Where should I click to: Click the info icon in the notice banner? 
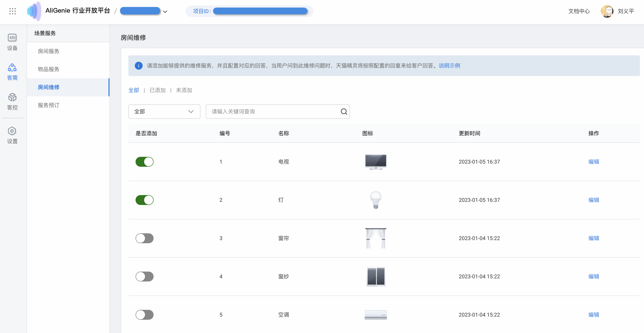point(138,66)
